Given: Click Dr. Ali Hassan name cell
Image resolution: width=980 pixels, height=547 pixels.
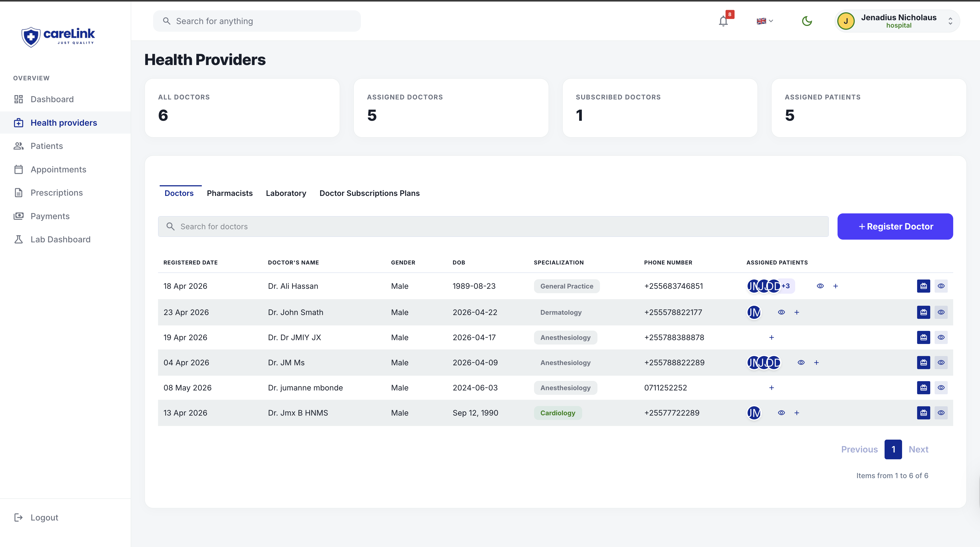Looking at the screenshot, I should click(293, 286).
